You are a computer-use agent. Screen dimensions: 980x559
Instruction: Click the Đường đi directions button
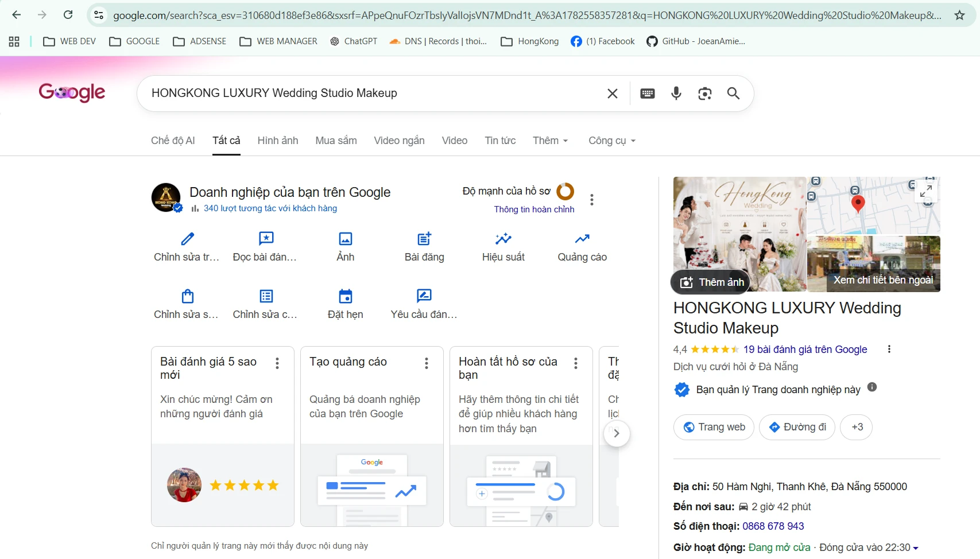coord(797,427)
